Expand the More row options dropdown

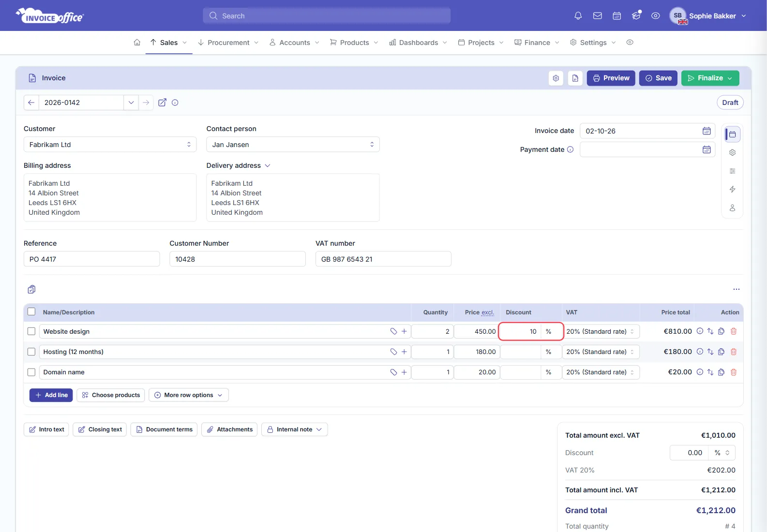189,395
